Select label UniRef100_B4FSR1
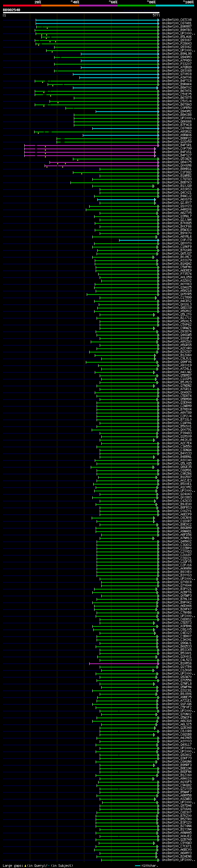This screenshot has height=868, width=197. coord(177,145)
